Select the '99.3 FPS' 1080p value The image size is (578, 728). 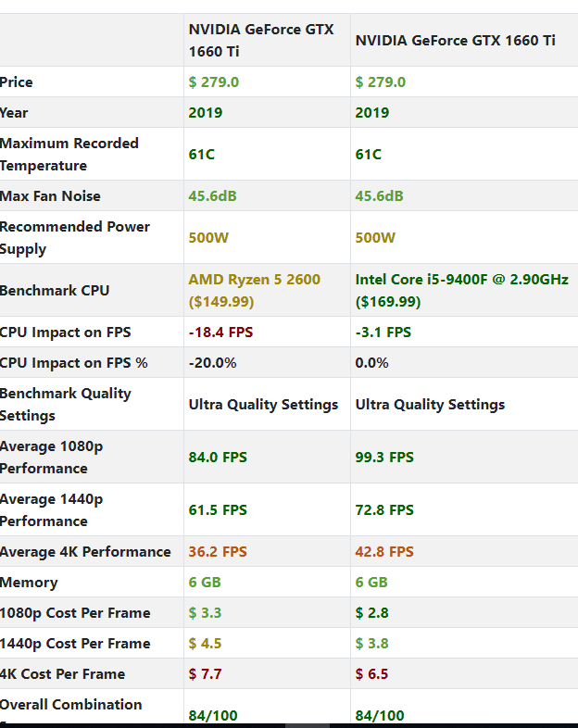click(384, 458)
